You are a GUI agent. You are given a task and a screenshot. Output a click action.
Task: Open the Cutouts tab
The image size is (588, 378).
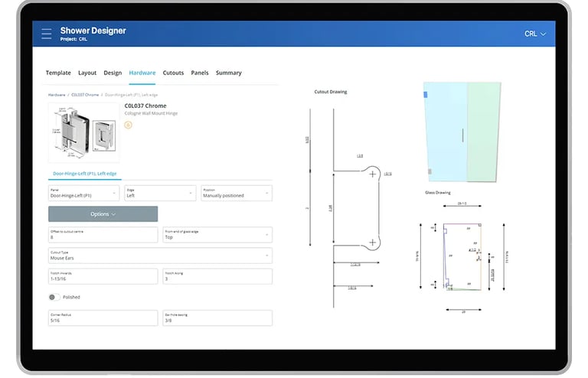(173, 73)
